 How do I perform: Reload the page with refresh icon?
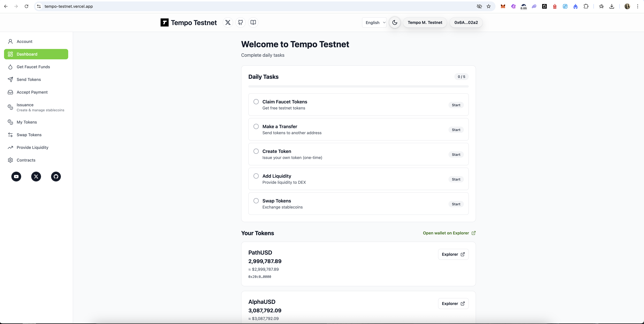[x=26, y=6]
